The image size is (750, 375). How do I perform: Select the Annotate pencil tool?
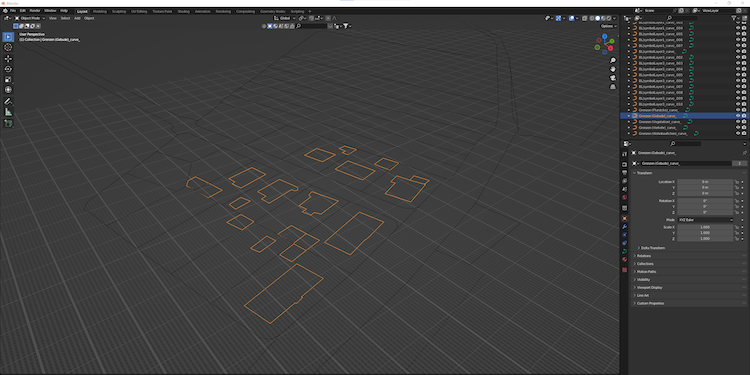click(8, 101)
